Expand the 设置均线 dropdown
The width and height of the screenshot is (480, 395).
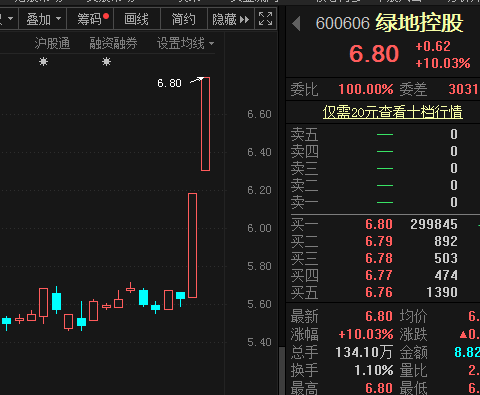tap(185, 43)
